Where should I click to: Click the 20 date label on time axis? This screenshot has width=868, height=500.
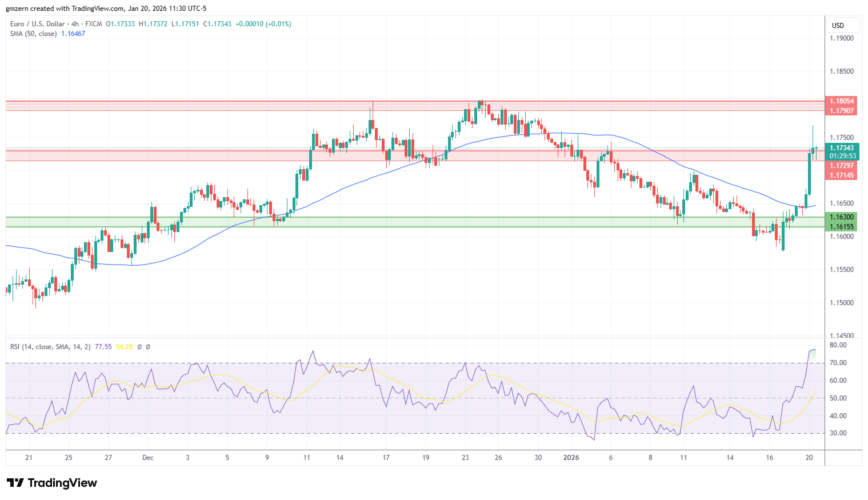coord(809,458)
